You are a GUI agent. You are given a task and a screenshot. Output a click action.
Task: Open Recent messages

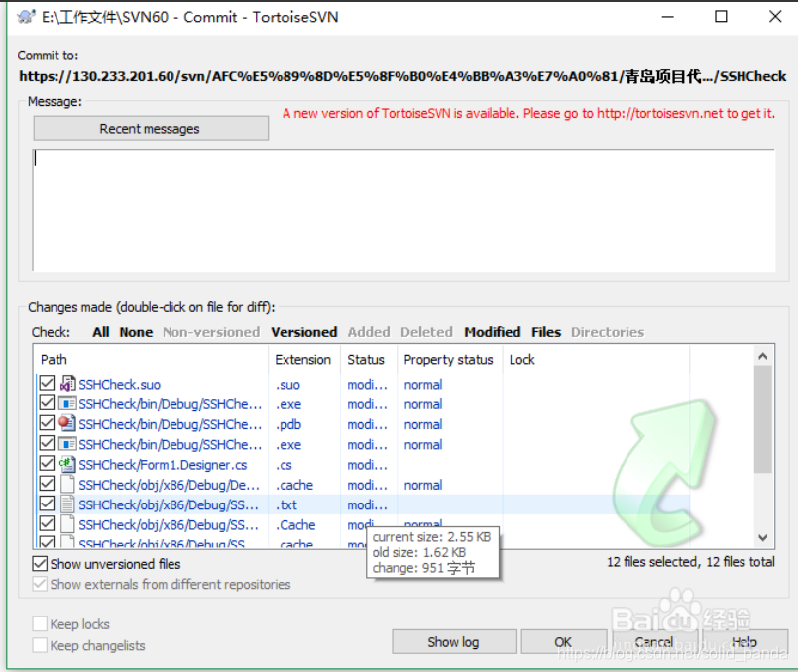click(151, 128)
